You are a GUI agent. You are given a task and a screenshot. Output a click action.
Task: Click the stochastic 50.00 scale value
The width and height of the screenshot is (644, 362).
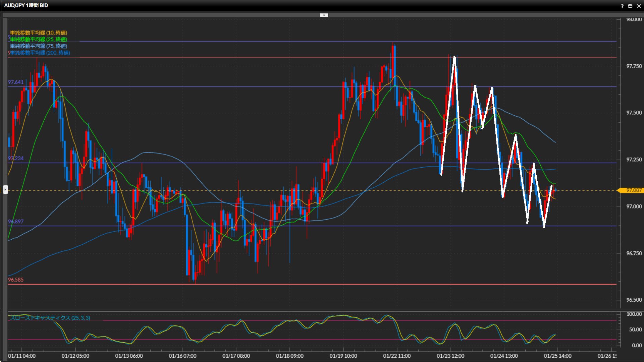pyautogui.click(x=635, y=330)
